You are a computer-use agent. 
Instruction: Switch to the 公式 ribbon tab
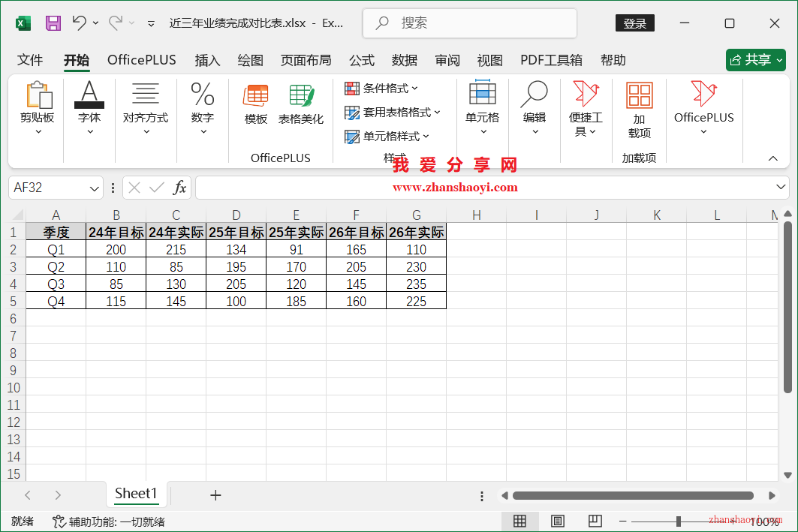[362, 60]
